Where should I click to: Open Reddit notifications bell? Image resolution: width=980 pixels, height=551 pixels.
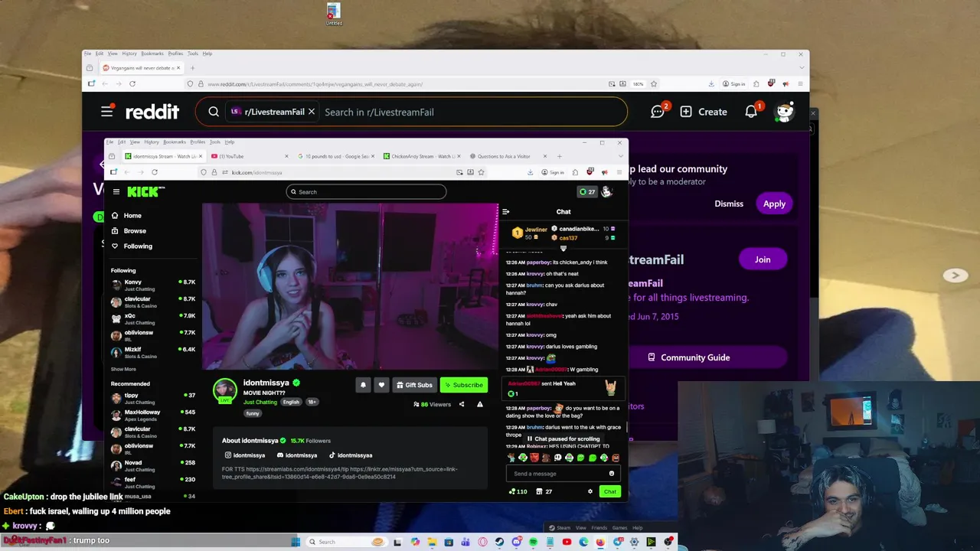click(x=752, y=112)
